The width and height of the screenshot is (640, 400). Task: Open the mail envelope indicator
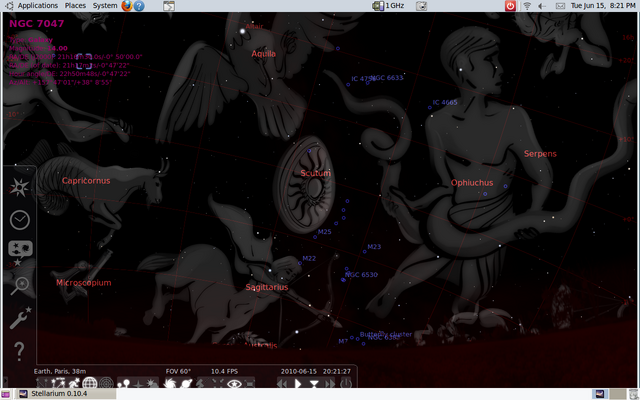tap(560, 6)
